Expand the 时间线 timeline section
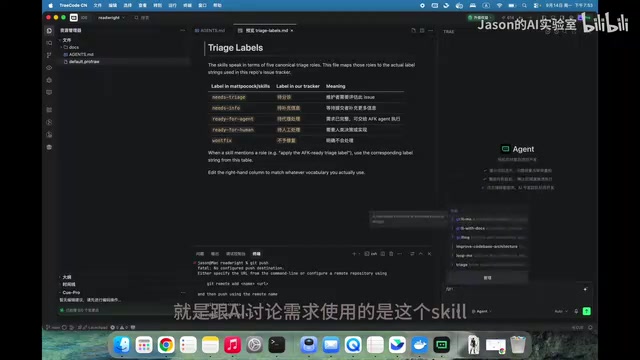 tap(68, 284)
